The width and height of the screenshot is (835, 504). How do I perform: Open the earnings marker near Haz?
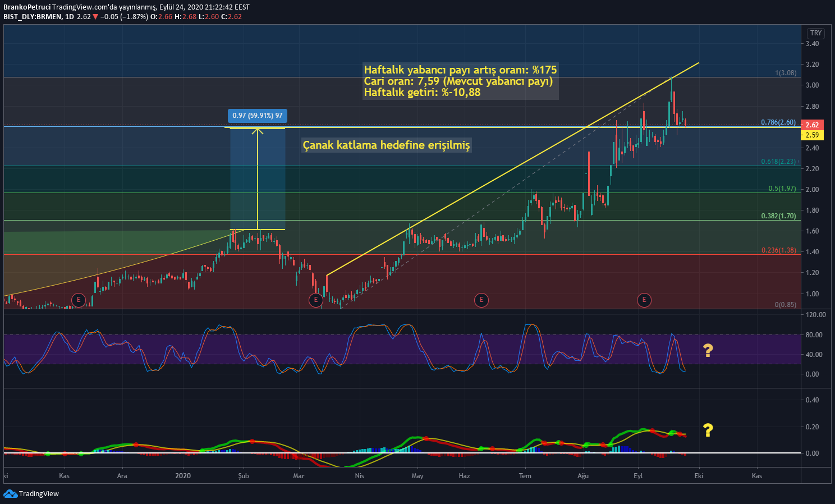(x=481, y=300)
